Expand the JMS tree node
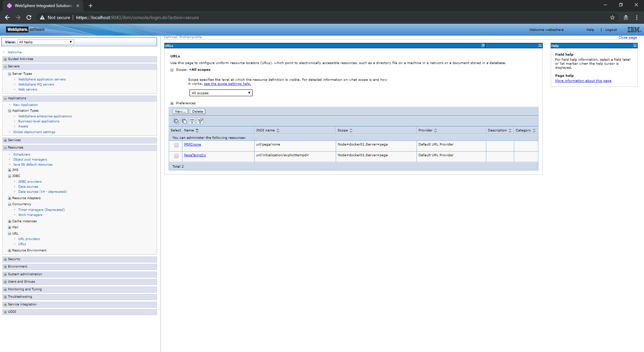The width and height of the screenshot is (644, 352). (9, 170)
